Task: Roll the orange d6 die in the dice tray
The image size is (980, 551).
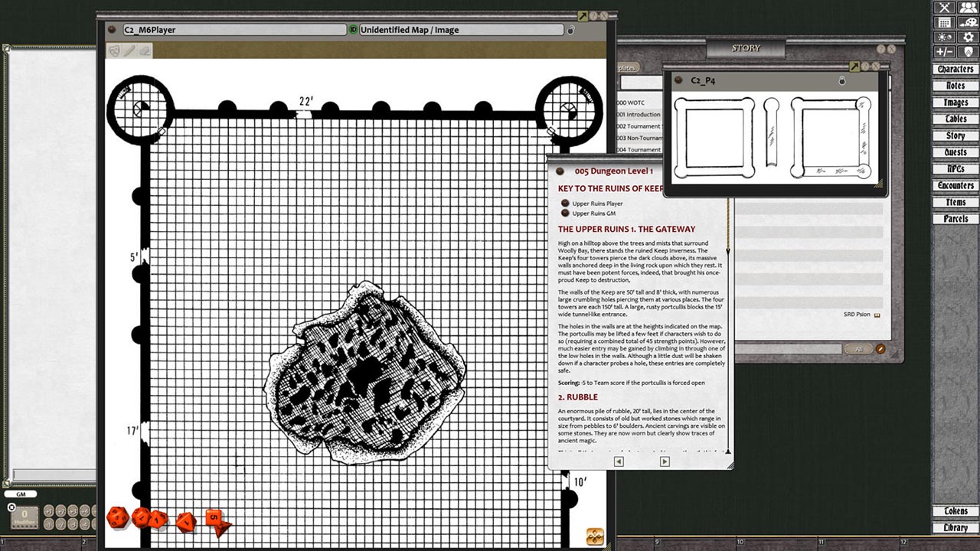Action: point(213,516)
